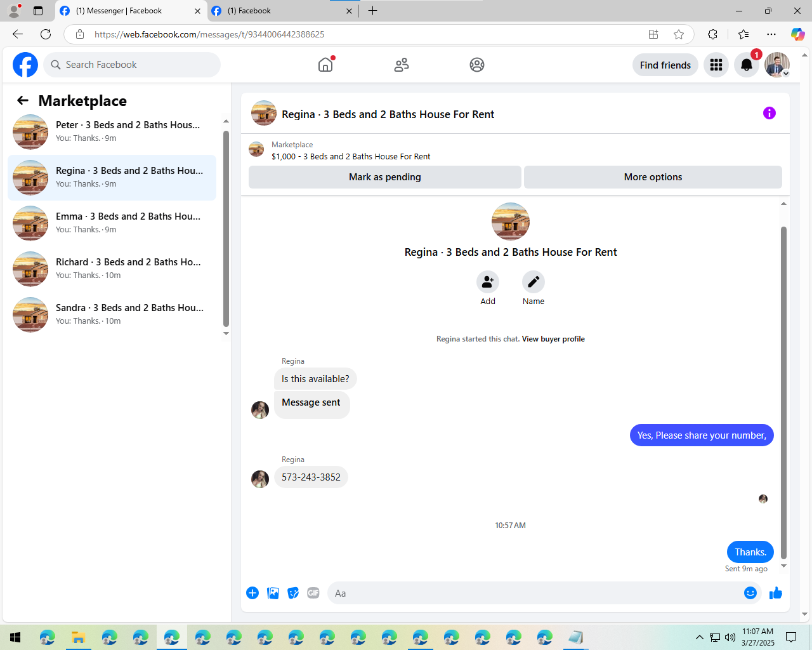
Task: Open Sandra conversation in list
Action: [112, 315]
